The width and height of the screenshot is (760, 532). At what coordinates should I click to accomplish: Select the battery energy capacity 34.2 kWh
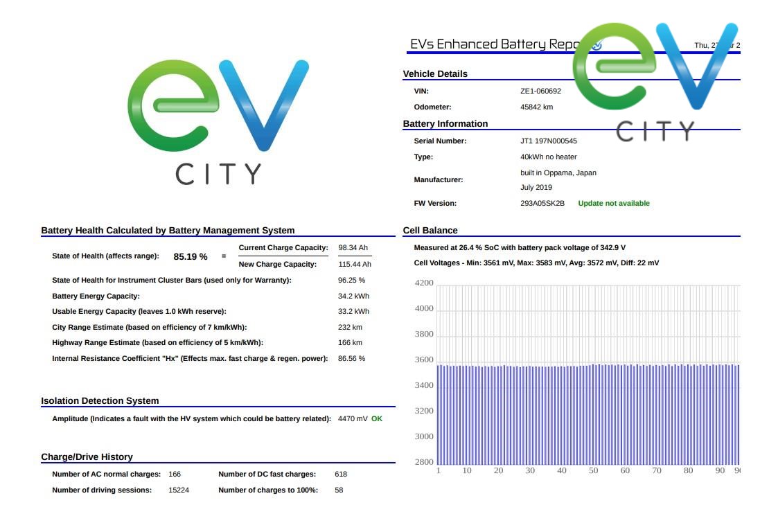tap(353, 296)
